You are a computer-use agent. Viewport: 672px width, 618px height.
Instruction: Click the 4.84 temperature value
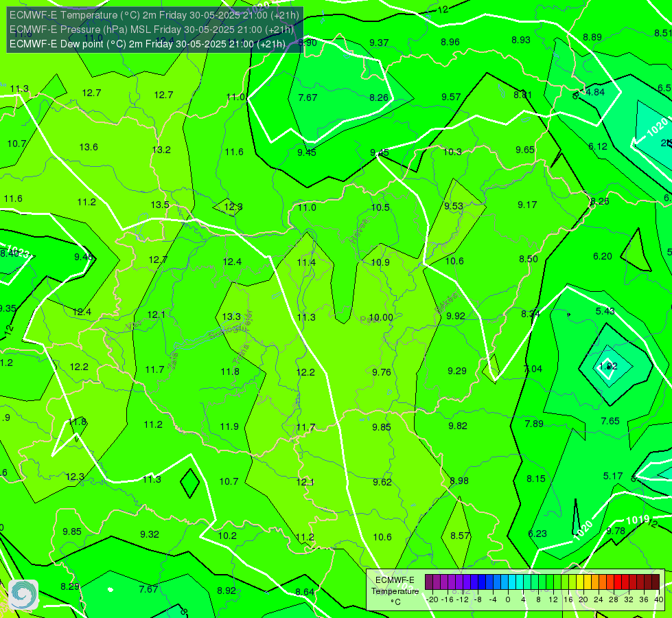595,92
